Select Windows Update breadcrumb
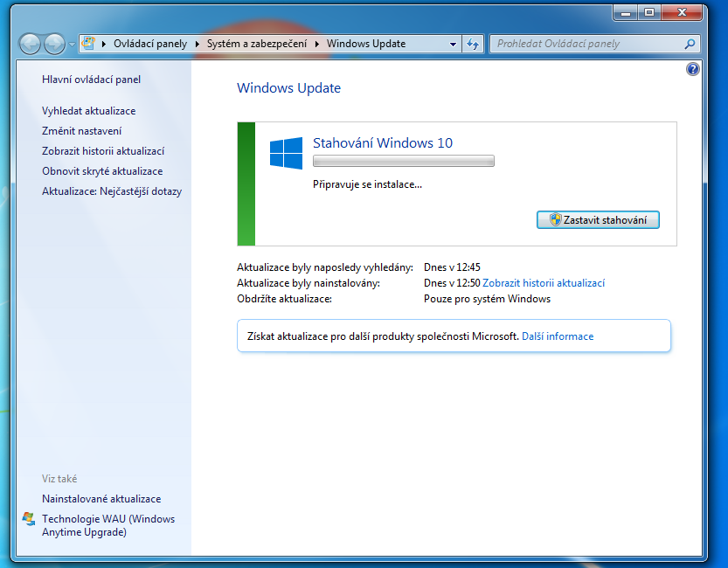 click(366, 44)
